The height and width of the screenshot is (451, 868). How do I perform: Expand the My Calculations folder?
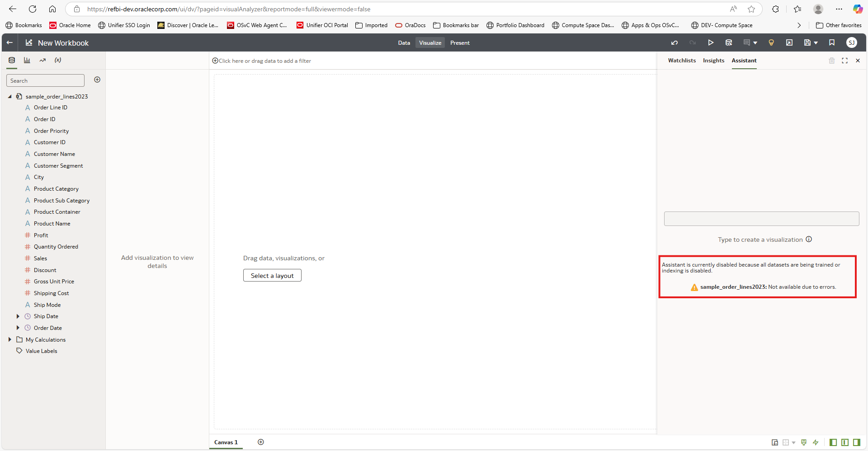[x=9, y=339]
